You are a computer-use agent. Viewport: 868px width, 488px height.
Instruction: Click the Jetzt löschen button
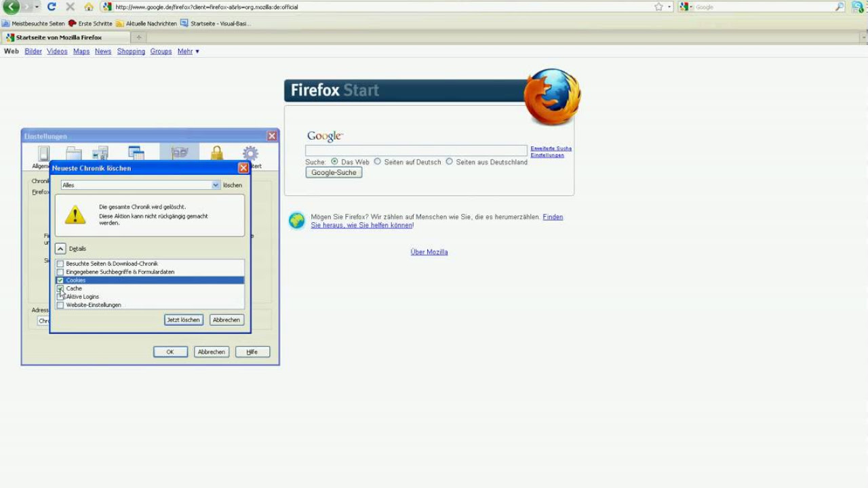[184, 320]
